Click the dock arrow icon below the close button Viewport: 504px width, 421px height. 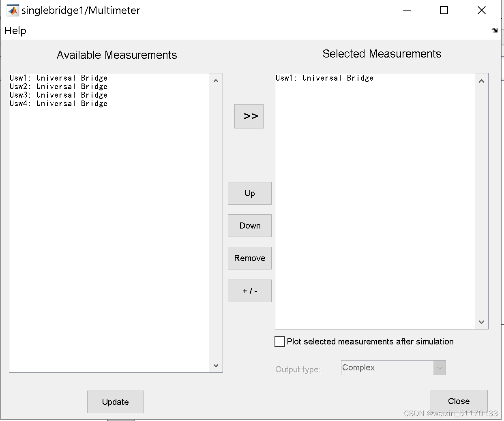point(495,30)
